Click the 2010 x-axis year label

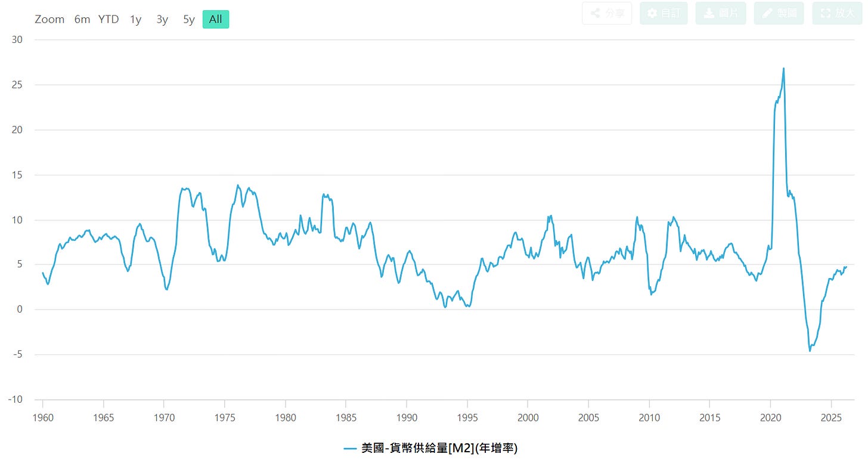[x=649, y=418]
